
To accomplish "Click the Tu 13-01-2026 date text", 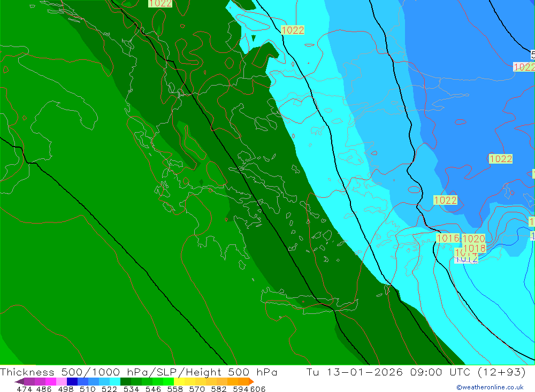I will point(355,372).
